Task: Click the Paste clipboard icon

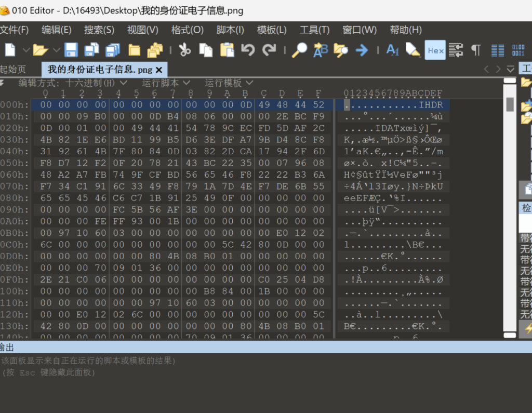Action: (x=227, y=50)
